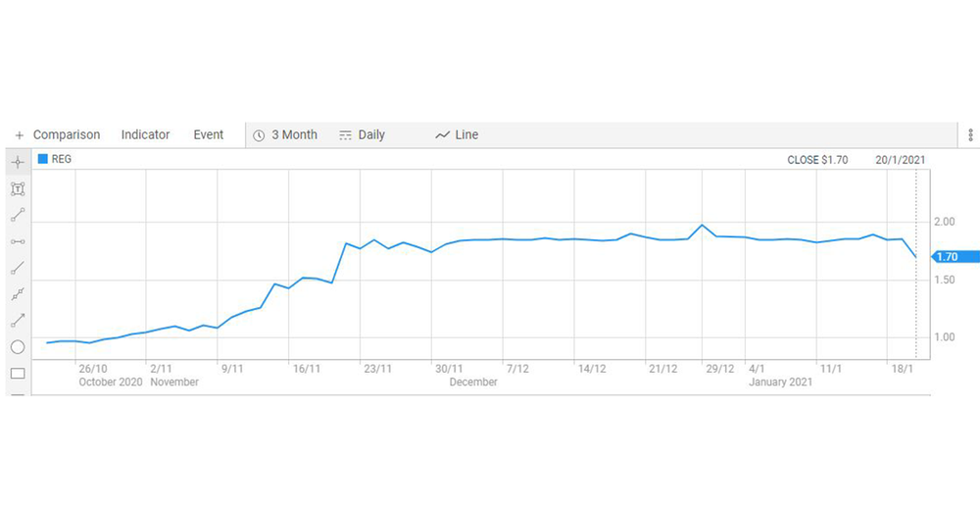Open the Indicator menu

(x=145, y=135)
